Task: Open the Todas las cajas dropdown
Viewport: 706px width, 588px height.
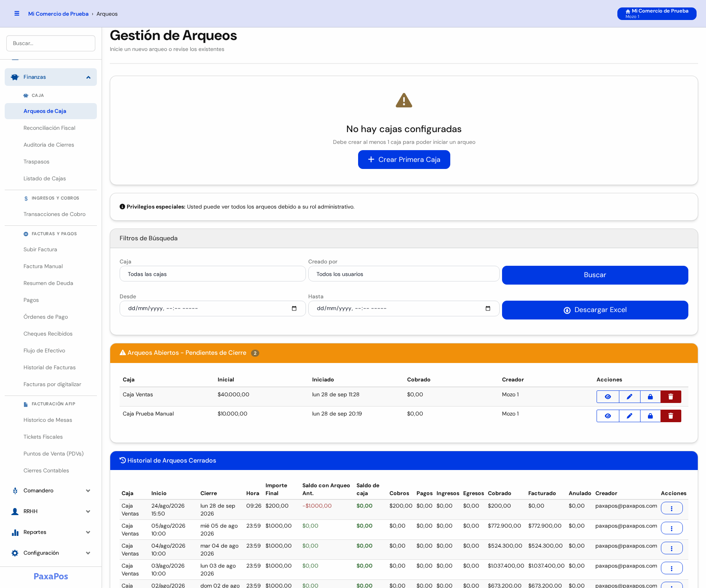Action: (213, 274)
